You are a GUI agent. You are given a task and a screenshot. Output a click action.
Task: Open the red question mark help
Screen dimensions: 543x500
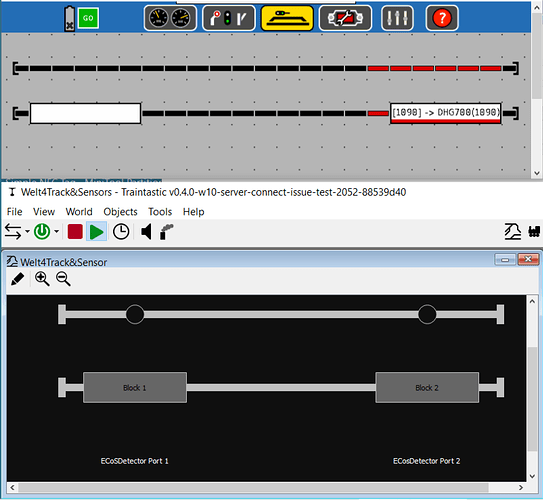442,18
